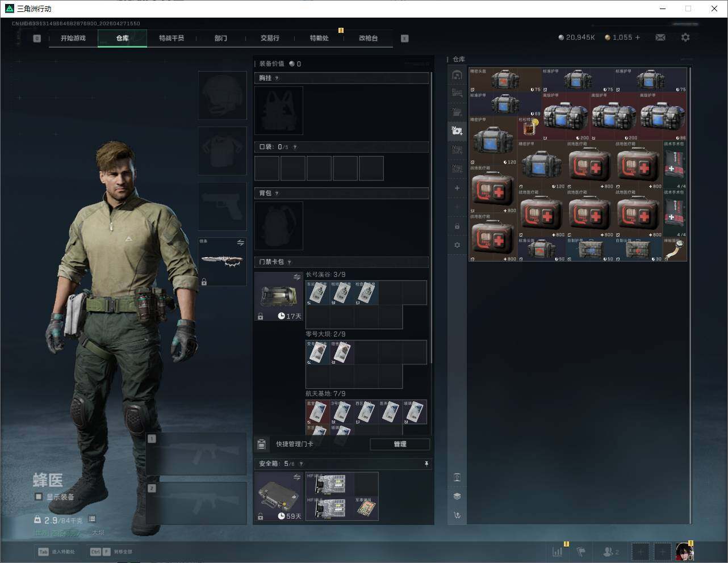Go to the 部门 tab
The height and width of the screenshot is (563, 728).
[221, 39]
